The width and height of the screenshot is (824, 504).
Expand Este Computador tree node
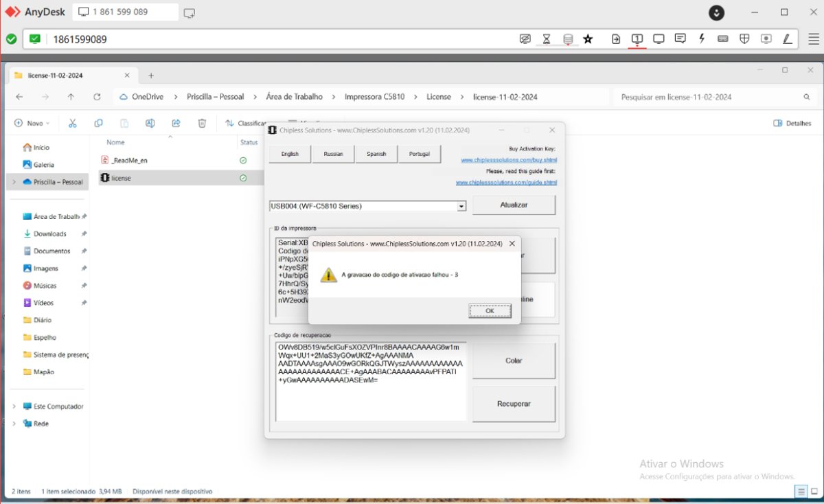tap(14, 406)
